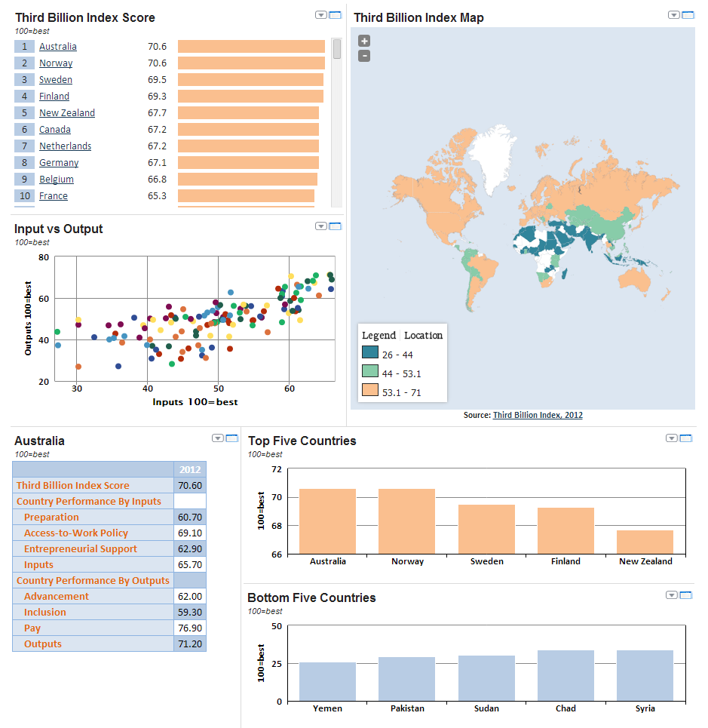This screenshot has width=708, height=728.
Task: Open the Third Billion Index, 2012 source link
Action: pos(538,415)
